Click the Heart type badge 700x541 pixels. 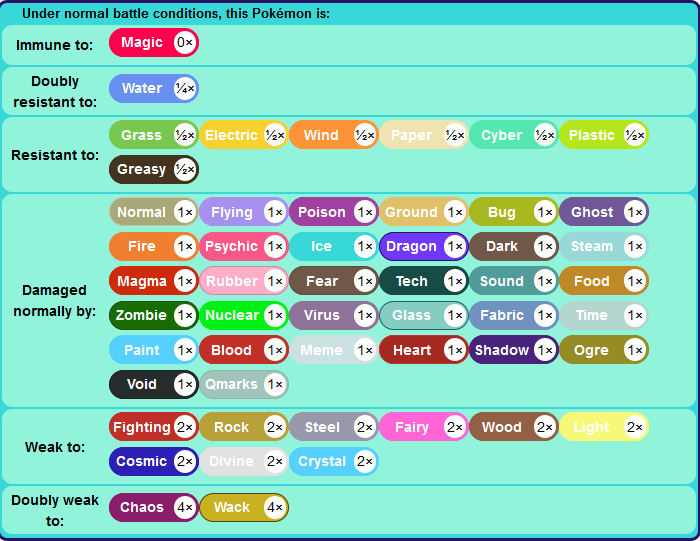tap(424, 350)
